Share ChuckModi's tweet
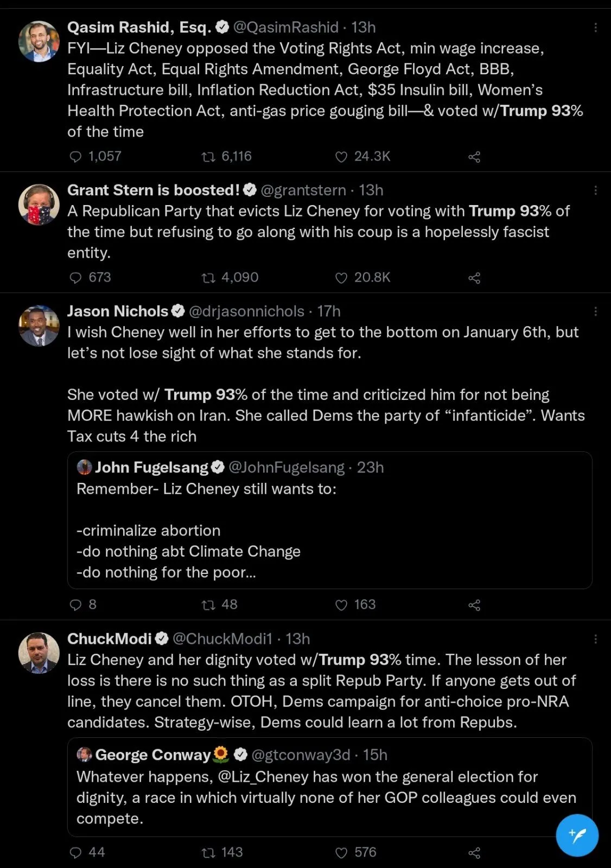This screenshot has height=868, width=611. click(474, 853)
